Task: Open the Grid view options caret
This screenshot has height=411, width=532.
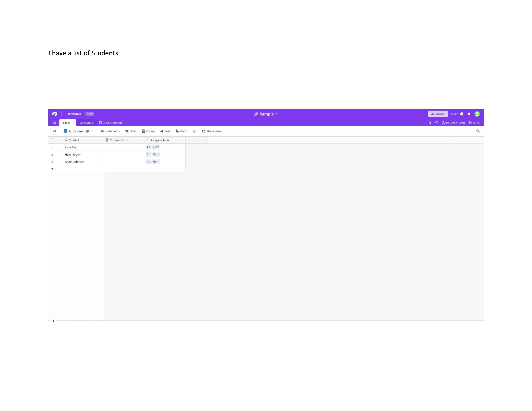Action: click(92, 131)
